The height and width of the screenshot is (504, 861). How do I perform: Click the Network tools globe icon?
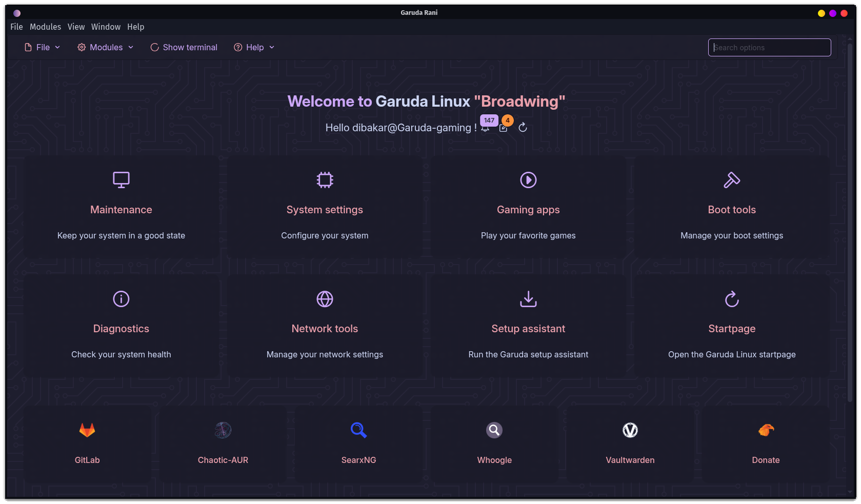tap(325, 299)
